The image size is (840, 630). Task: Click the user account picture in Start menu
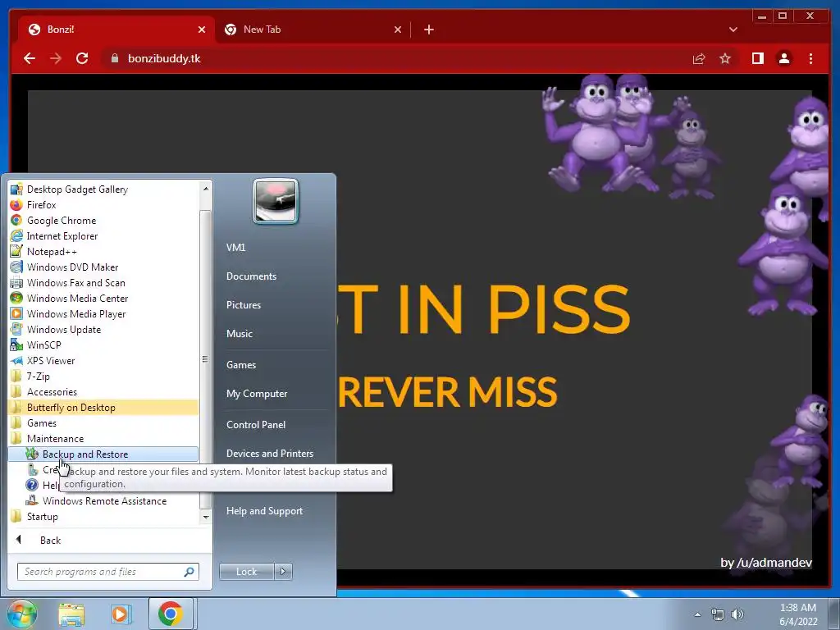pos(276,202)
